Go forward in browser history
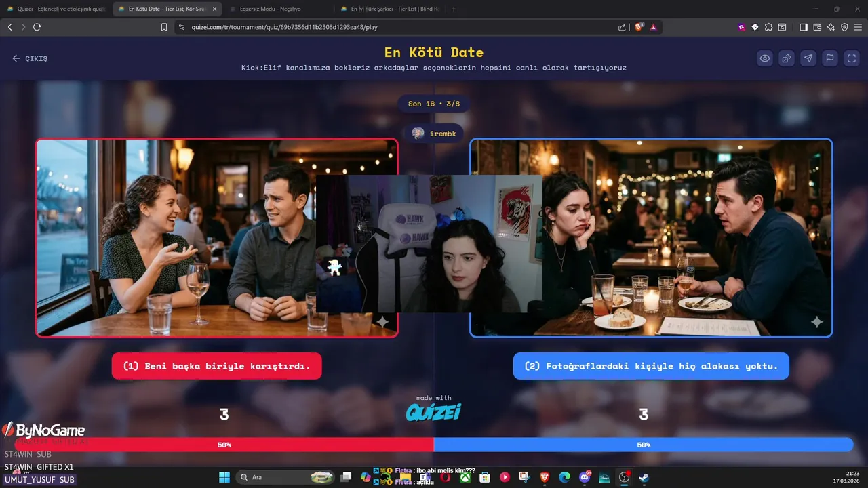This screenshot has width=868, height=488. pyautogui.click(x=23, y=27)
